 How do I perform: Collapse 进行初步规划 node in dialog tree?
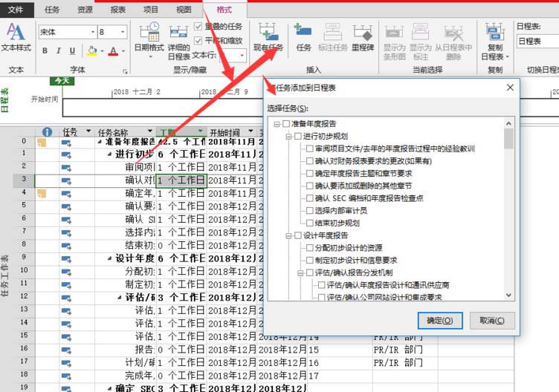pos(288,137)
